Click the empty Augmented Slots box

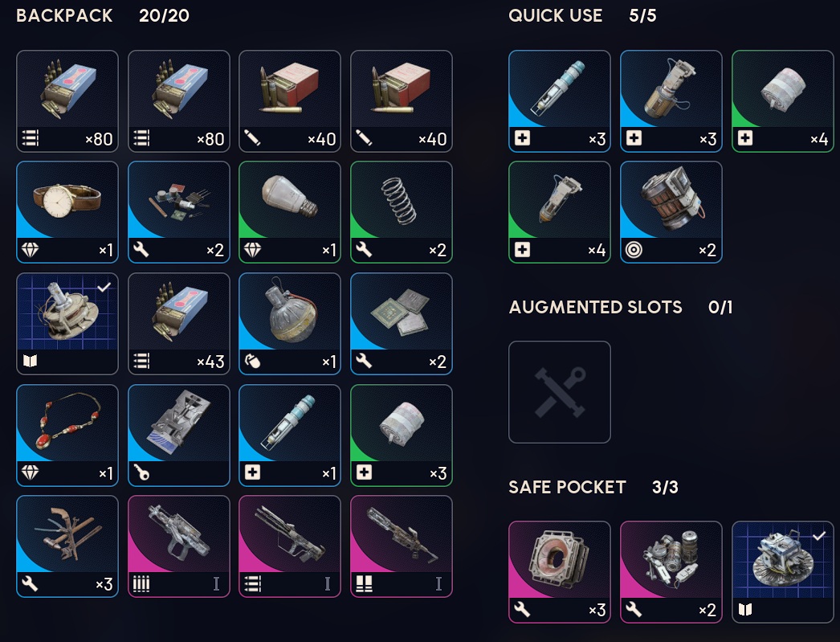560,392
